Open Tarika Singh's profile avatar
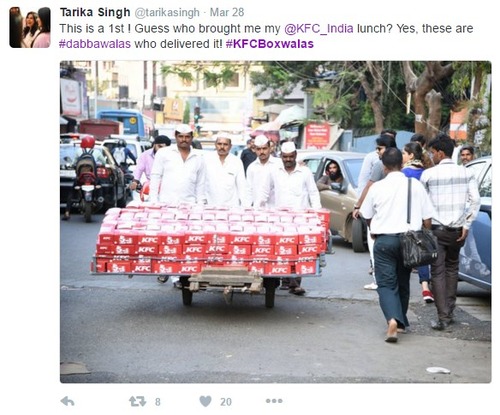The height and width of the screenshot is (415, 500). click(30, 27)
